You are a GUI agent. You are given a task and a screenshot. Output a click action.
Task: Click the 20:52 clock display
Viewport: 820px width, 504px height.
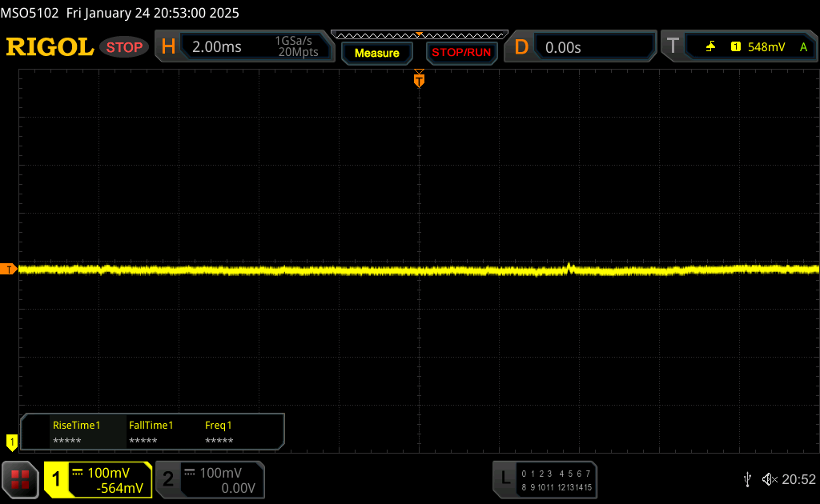pyautogui.click(x=798, y=479)
